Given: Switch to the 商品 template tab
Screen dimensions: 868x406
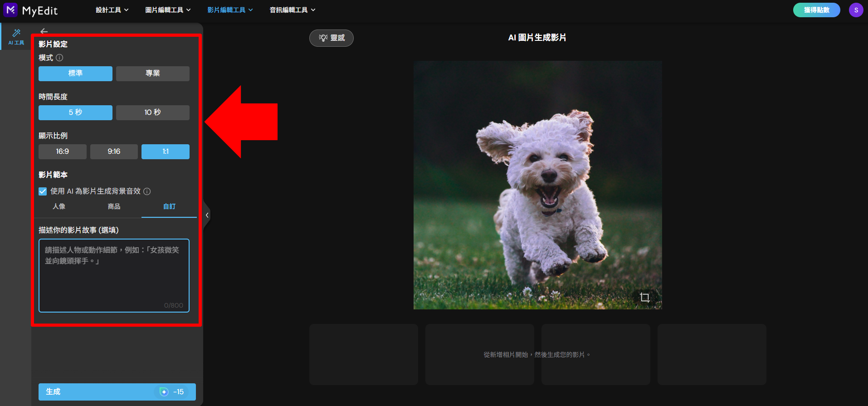Looking at the screenshot, I should click(x=114, y=206).
